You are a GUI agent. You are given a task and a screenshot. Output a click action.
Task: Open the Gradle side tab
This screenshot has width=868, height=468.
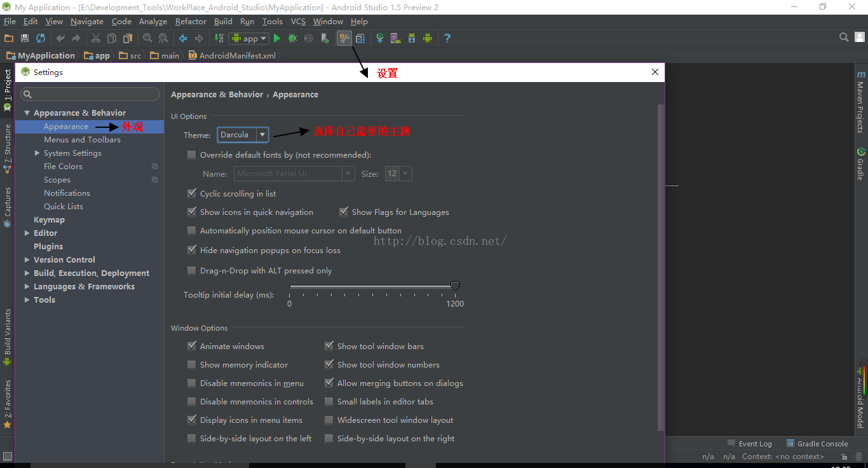(860, 165)
